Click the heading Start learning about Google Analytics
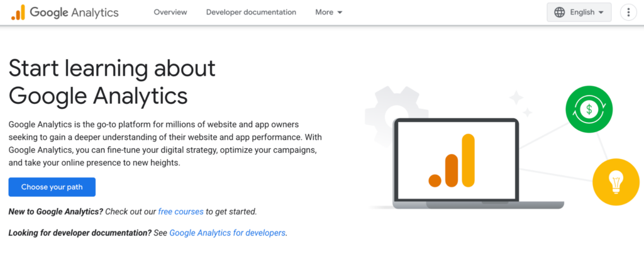The image size is (644, 254). click(112, 82)
